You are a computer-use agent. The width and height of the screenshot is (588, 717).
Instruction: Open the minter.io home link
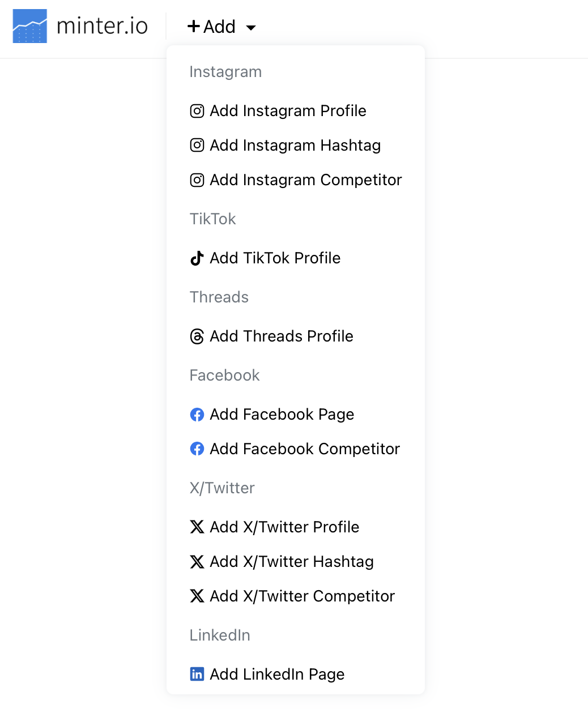click(102, 26)
